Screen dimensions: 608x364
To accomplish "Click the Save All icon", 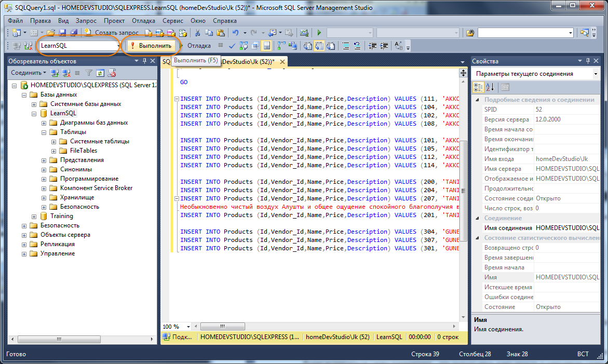I will pos(73,33).
